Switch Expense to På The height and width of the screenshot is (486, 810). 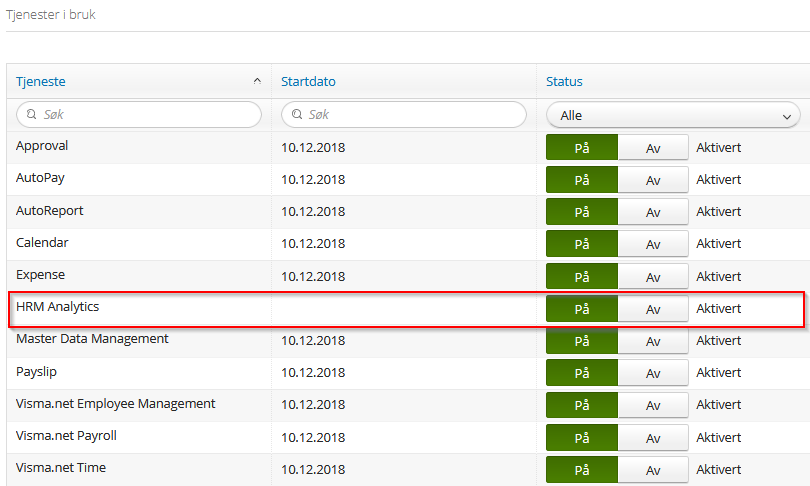coord(582,277)
